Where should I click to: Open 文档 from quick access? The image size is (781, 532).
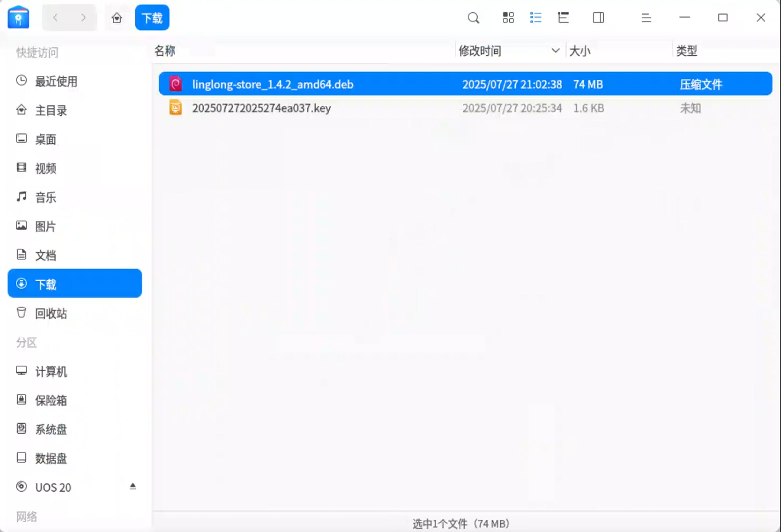click(x=45, y=255)
